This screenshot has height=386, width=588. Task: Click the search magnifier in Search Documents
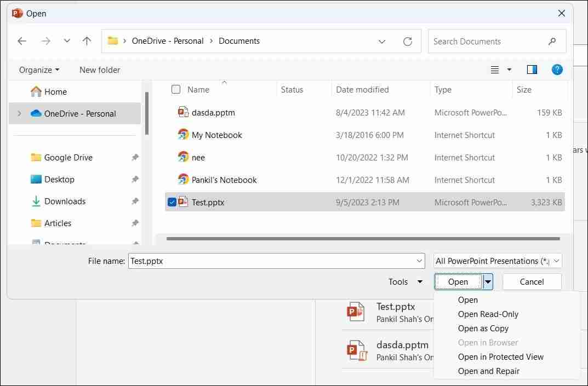point(552,41)
